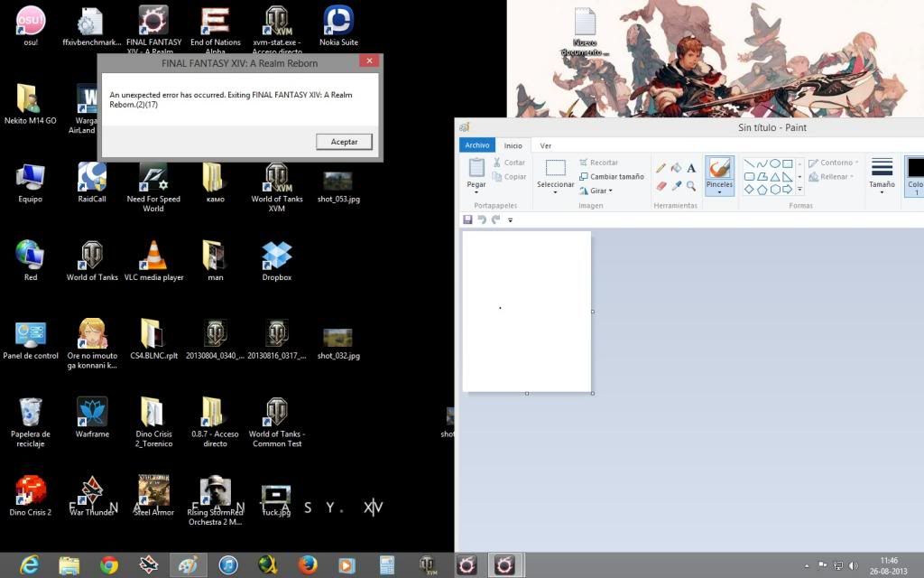Select the Warframe desktop shortcut
Viewport: 924px width, 578px height.
coord(92,417)
